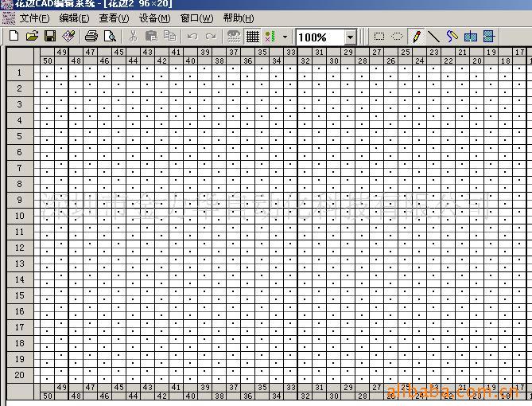This screenshot has height=406, width=532.
Task: Click the copy pages icon
Action: tap(169, 36)
